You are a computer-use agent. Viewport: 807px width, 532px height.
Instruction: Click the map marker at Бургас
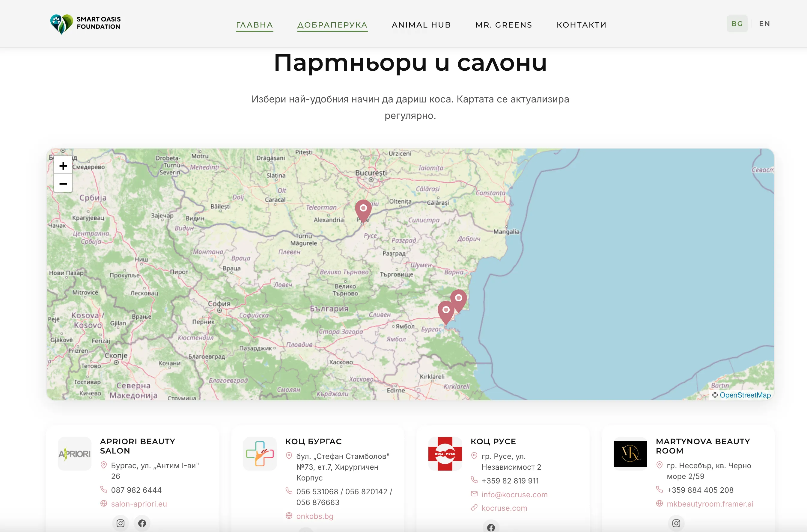(x=446, y=312)
